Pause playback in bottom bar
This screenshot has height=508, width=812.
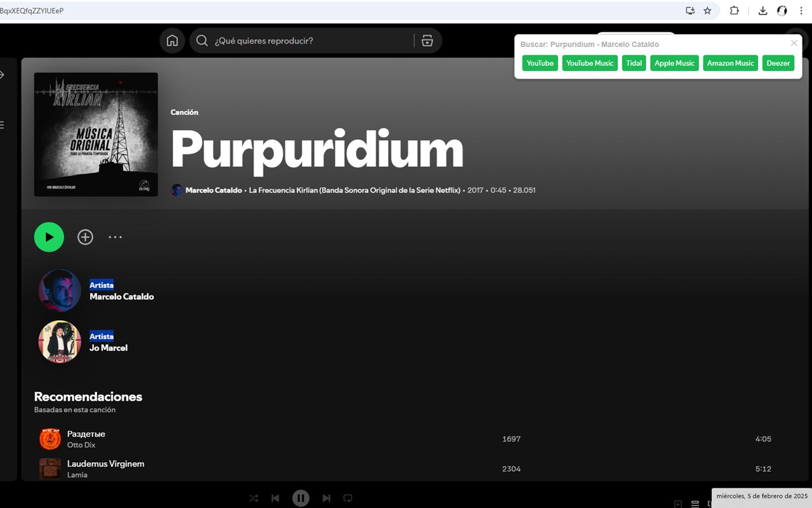[301, 498]
